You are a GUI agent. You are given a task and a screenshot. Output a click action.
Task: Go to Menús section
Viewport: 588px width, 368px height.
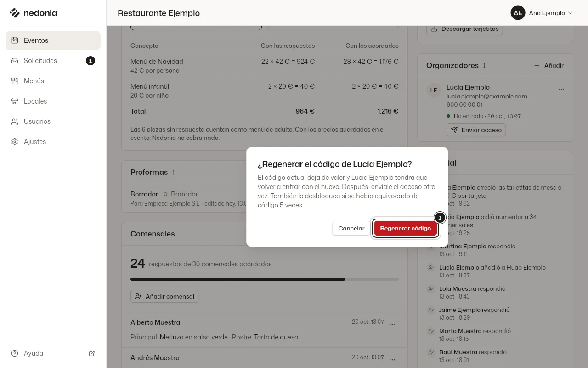click(x=53, y=81)
